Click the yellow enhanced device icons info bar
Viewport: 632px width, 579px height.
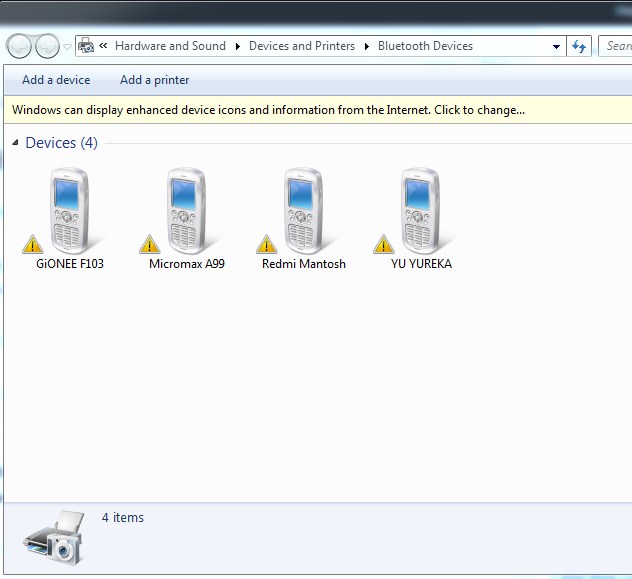pos(318,110)
